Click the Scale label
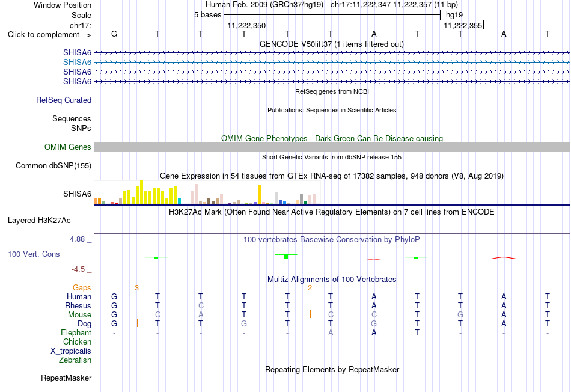 point(81,15)
